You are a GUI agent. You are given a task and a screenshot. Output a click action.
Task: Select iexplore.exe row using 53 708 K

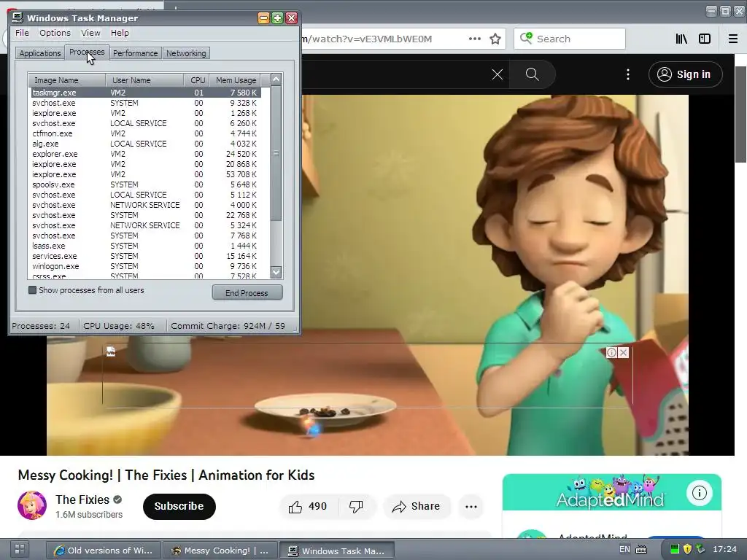146,174
